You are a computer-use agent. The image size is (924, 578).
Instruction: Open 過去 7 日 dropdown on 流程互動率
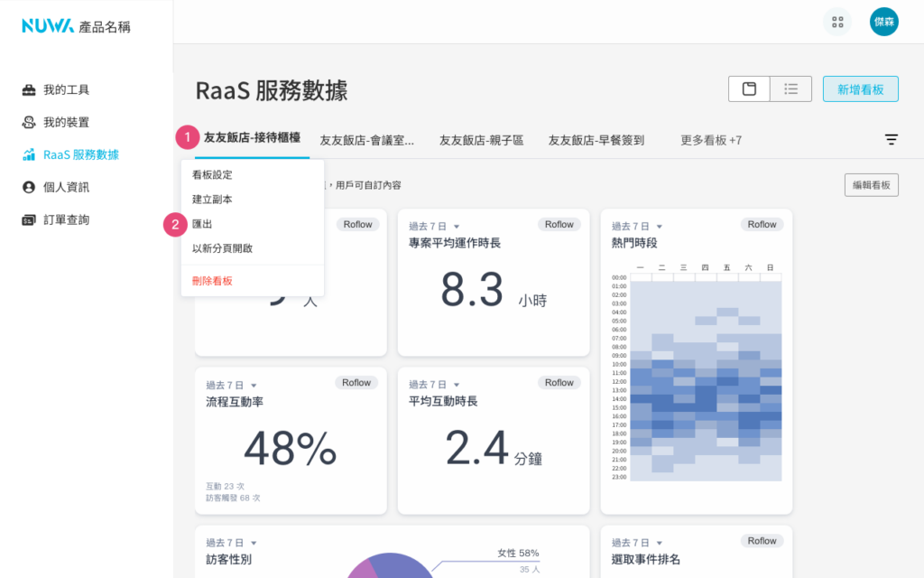pyautogui.click(x=232, y=385)
